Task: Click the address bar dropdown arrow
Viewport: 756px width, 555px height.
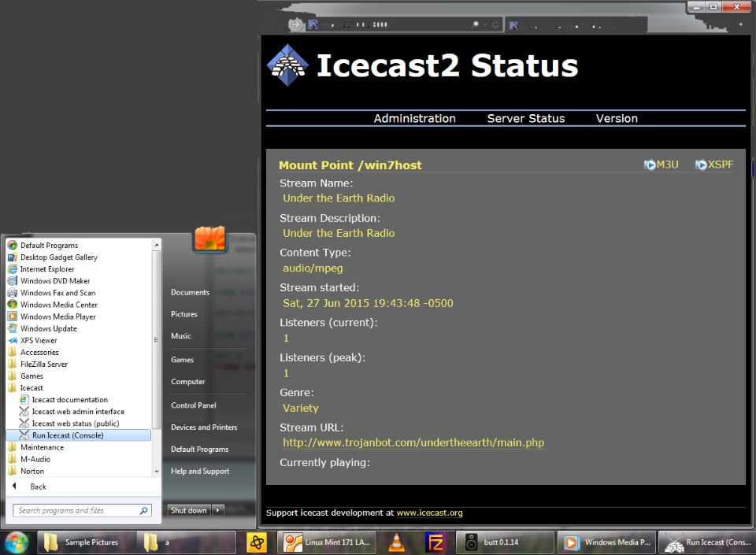Action: coord(486,24)
